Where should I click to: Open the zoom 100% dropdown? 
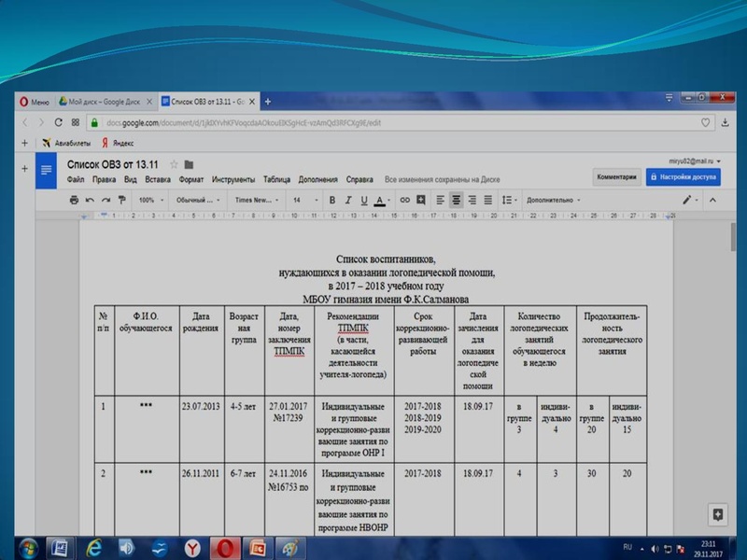[150, 200]
